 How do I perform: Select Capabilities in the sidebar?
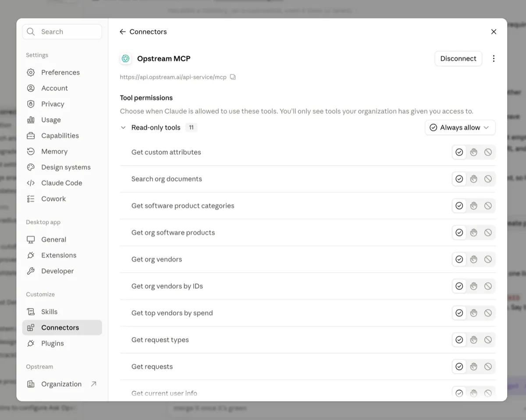point(62,135)
